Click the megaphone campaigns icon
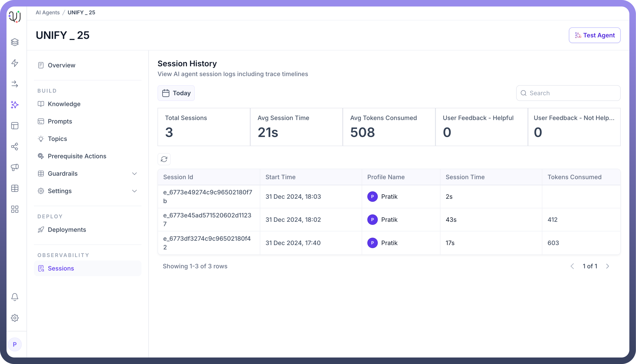The image size is (636, 364). pos(15,167)
